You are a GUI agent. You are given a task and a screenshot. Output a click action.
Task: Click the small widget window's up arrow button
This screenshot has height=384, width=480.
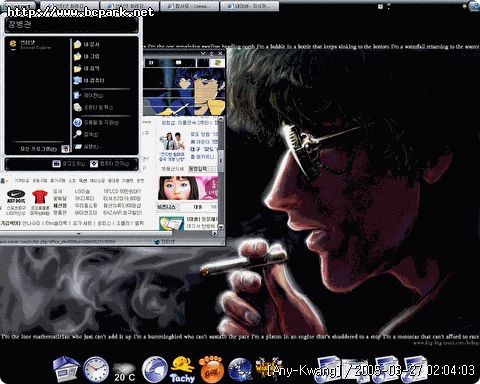coord(211,53)
